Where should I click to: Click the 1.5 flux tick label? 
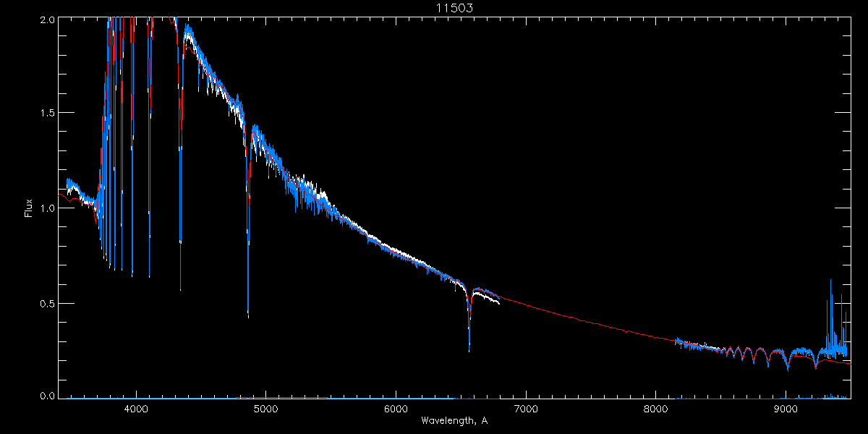[48, 114]
